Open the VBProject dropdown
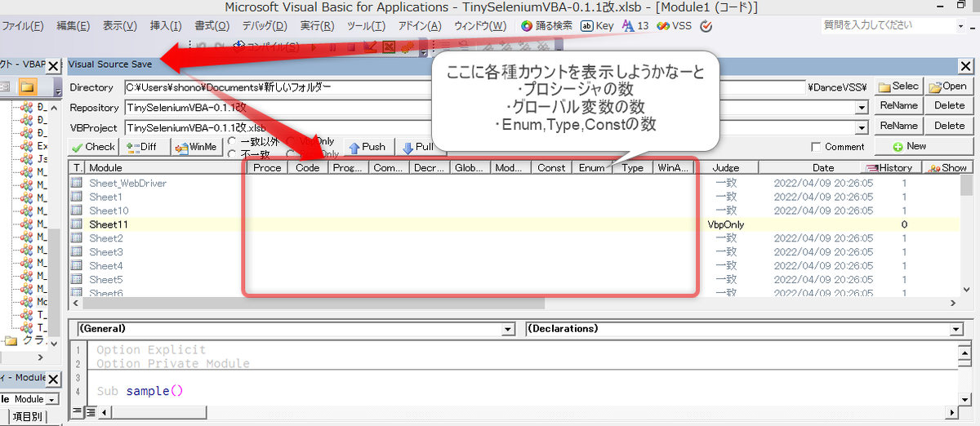 [862, 127]
